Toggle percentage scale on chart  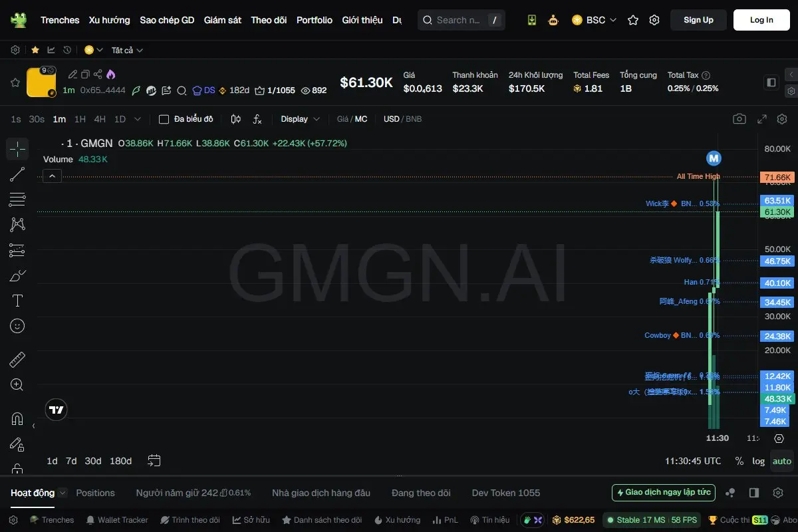coord(739,461)
